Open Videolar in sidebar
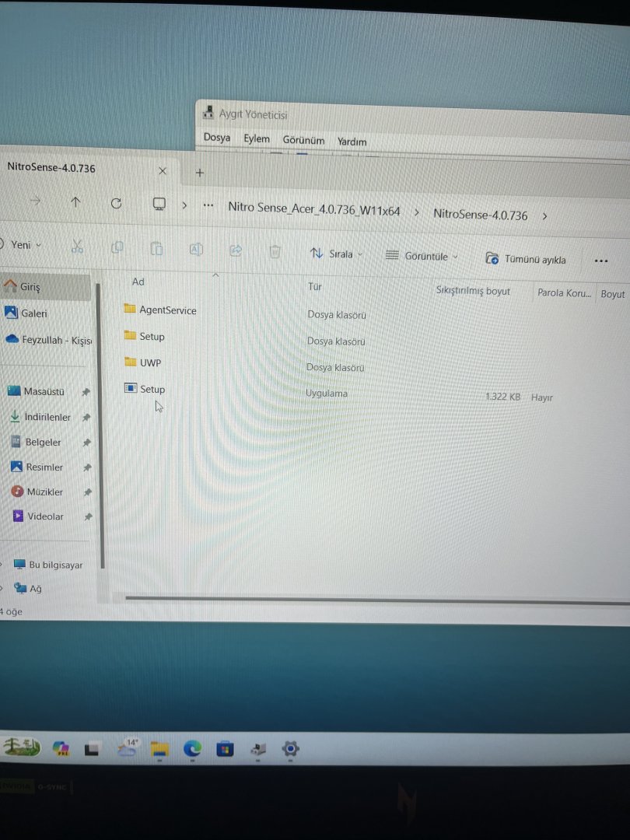The height and width of the screenshot is (840, 630). pos(38,516)
